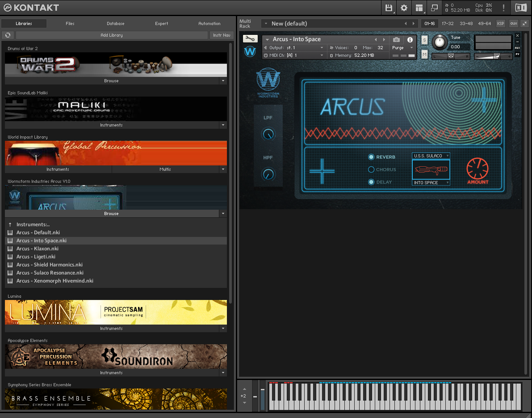Collapse instrument header minus button
This screenshot has width=532, height=418.
tap(517, 42)
